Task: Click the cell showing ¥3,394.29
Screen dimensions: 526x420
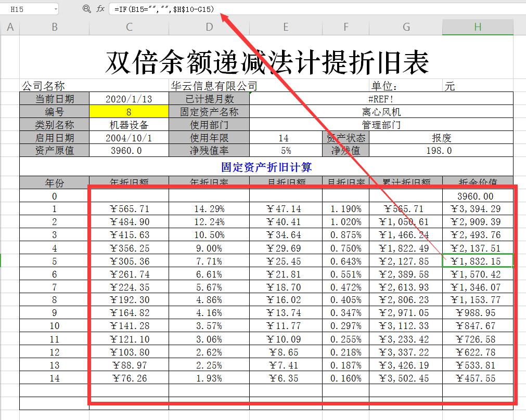Action: click(477, 209)
